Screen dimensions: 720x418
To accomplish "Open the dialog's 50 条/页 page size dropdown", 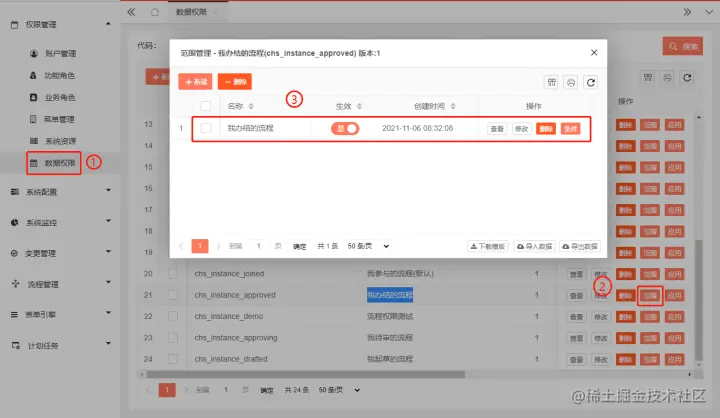I will click(368, 246).
